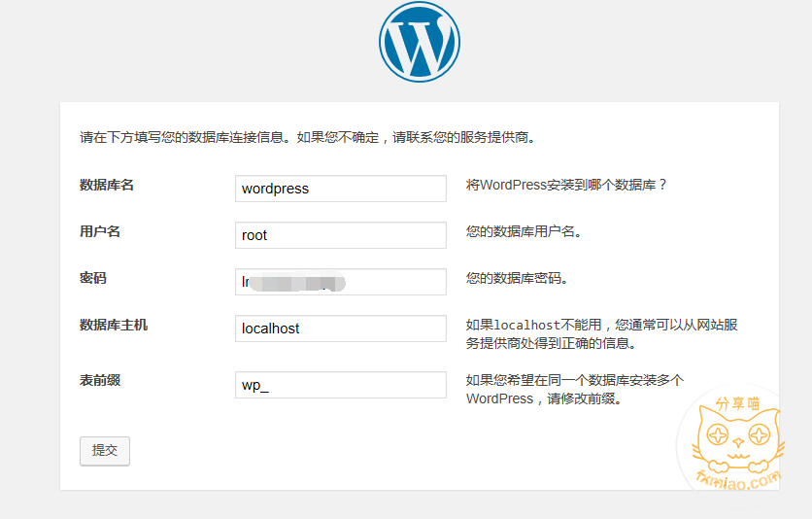Screen dimensions: 812x519
Task: Submit the form with the 提交 button
Action: 105,451
